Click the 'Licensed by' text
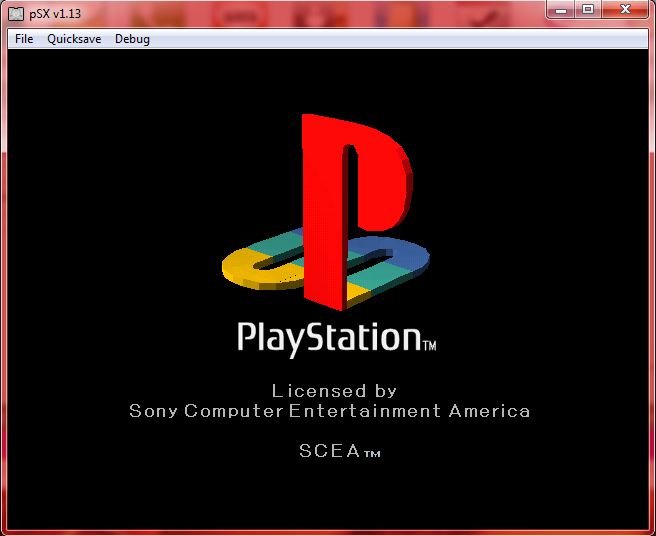This screenshot has height=536, width=656. coord(334,391)
